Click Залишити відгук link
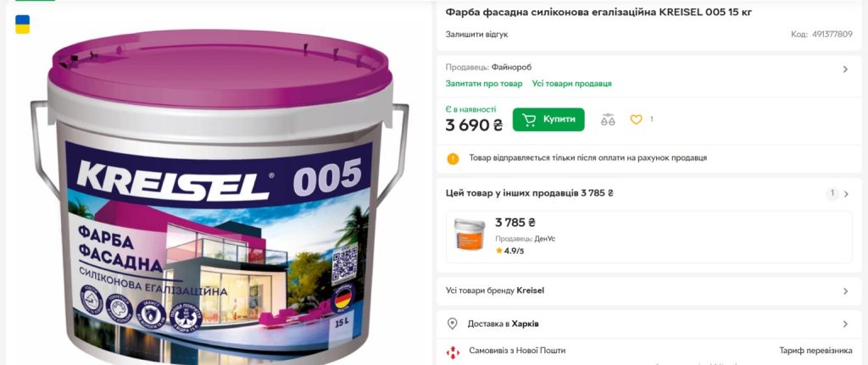The height and width of the screenshot is (365, 868). [x=476, y=34]
